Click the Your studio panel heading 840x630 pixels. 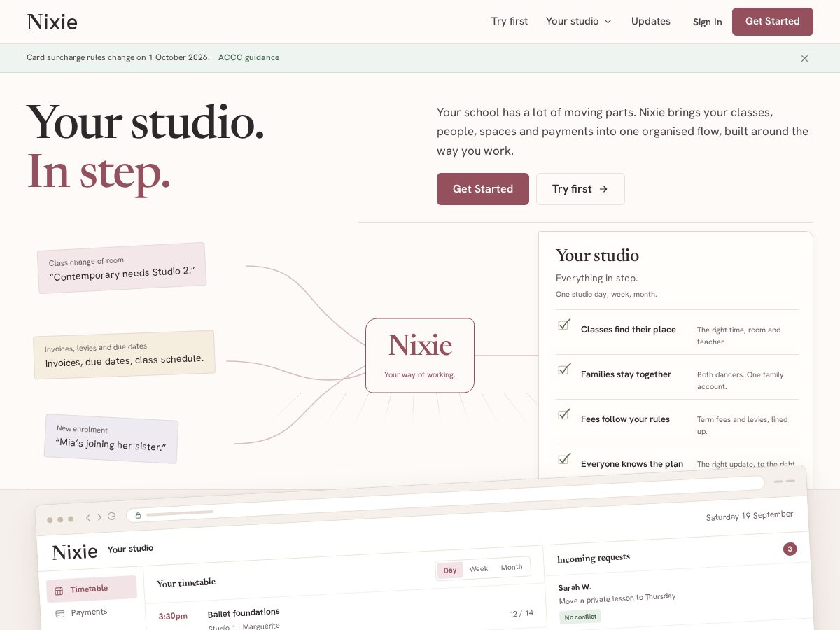[x=597, y=255]
